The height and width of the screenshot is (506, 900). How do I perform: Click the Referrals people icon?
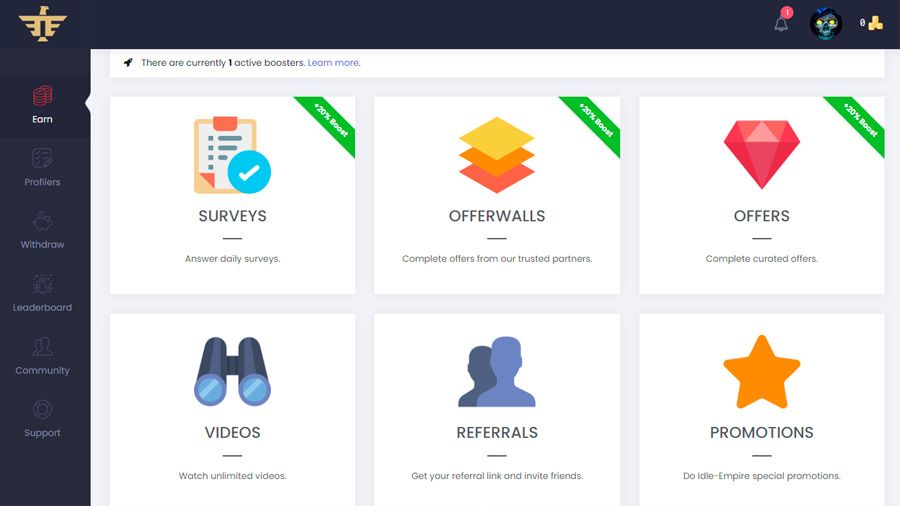coord(497,372)
